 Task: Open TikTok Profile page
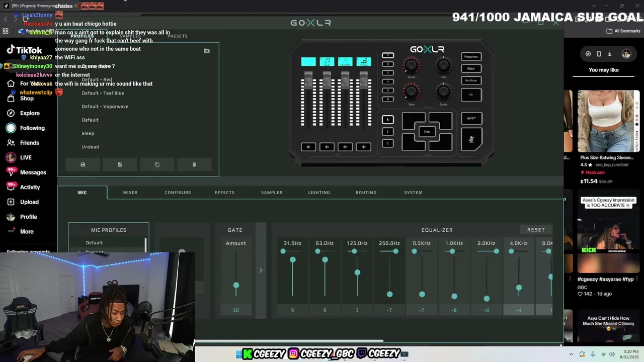pyautogui.click(x=28, y=217)
